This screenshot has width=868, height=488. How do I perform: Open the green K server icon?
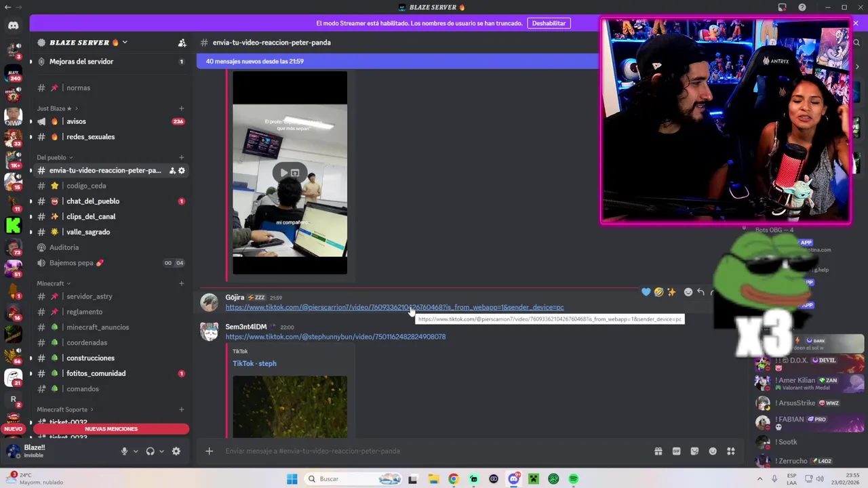point(14,225)
